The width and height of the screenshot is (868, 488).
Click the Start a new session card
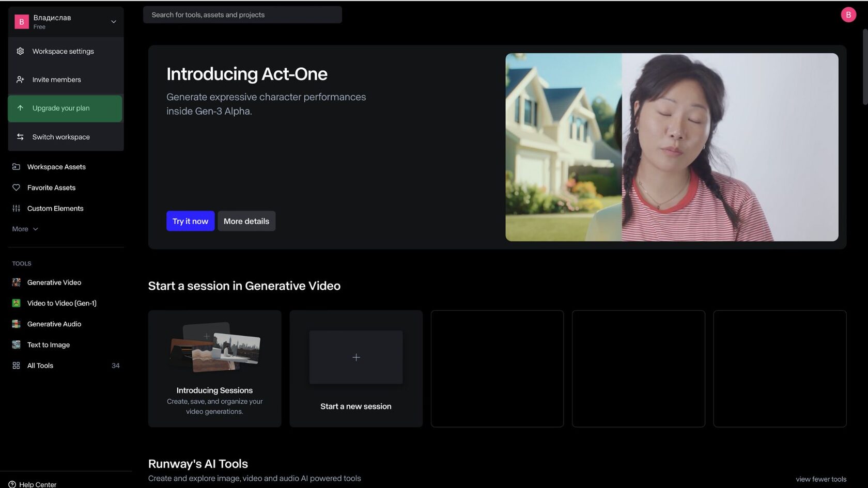356,369
